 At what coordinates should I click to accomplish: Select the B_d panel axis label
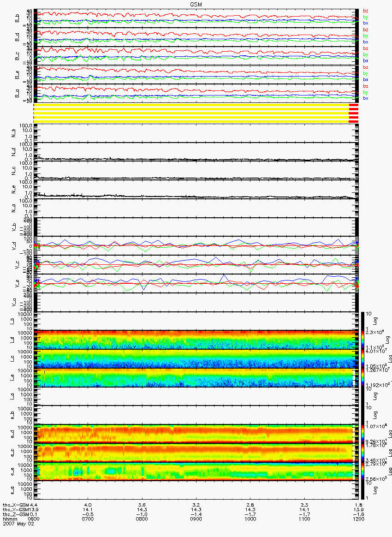pyautogui.click(x=17, y=37)
